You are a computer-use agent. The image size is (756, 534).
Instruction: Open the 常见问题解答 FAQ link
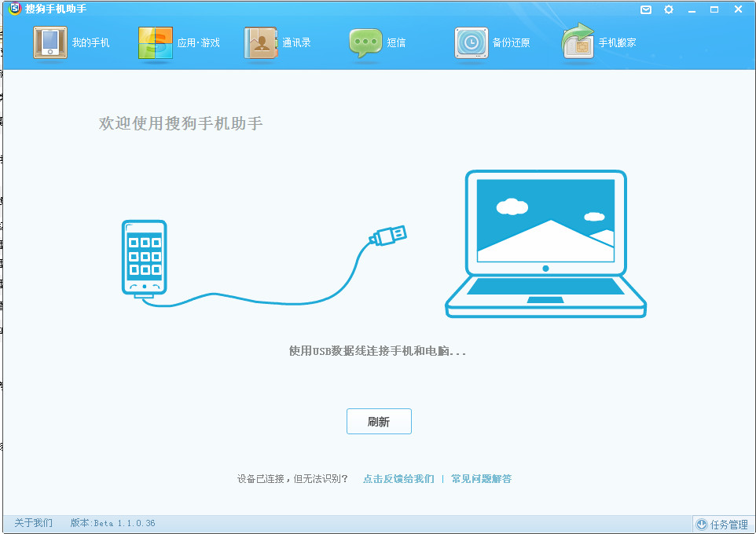[x=481, y=478]
